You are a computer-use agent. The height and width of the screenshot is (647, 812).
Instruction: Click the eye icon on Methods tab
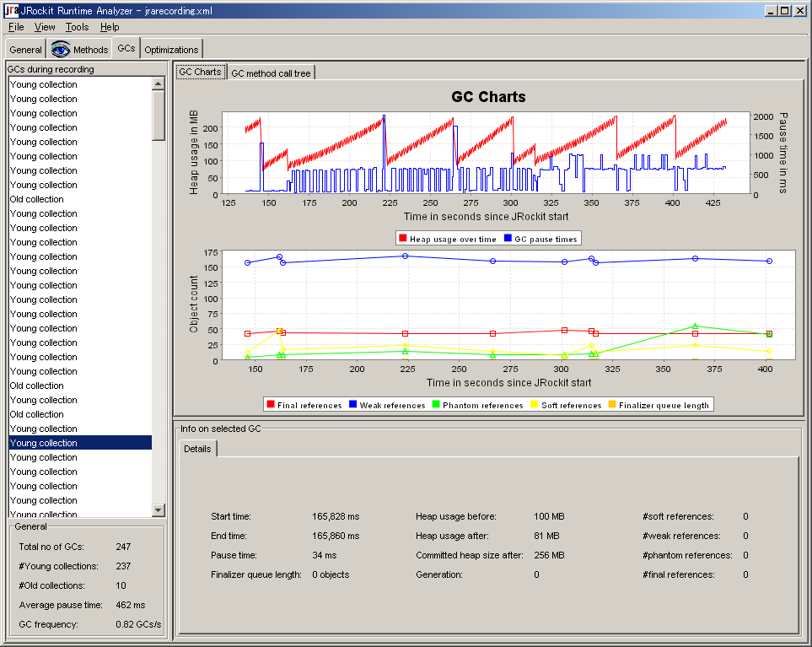[x=61, y=50]
